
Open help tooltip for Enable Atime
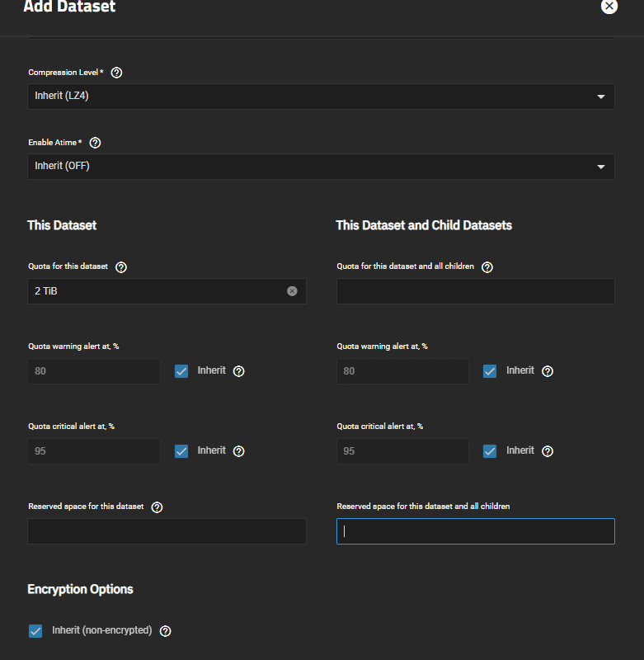95,143
